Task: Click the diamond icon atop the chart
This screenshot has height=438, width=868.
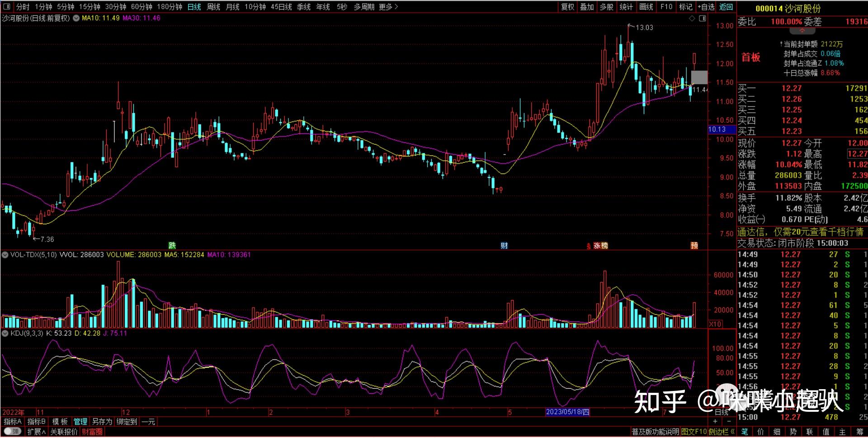Action: 692,19
